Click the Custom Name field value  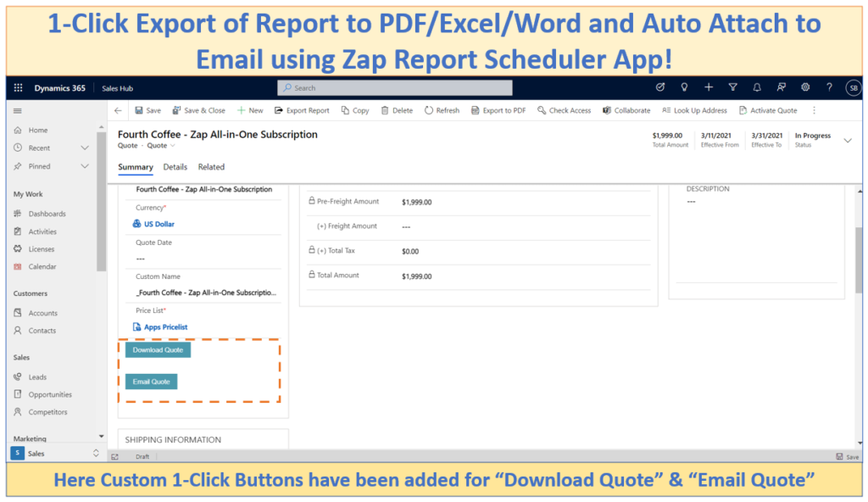point(206,293)
